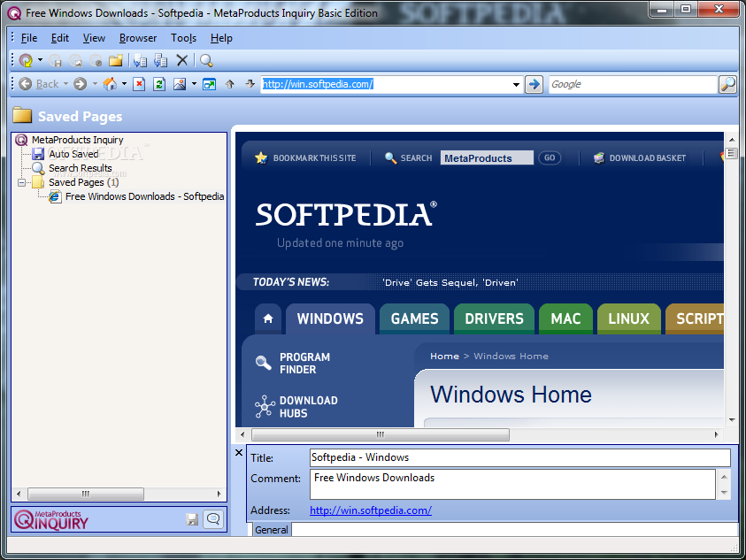Image resolution: width=746 pixels, height=560 pixels.
Task: Open DOWNLOAD BASKET on the webpage
Action: click(x=640, y=158)
